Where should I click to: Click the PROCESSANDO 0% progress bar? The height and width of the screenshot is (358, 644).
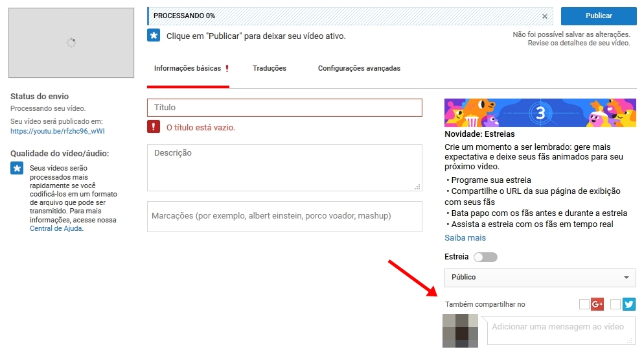pos(350,16)
